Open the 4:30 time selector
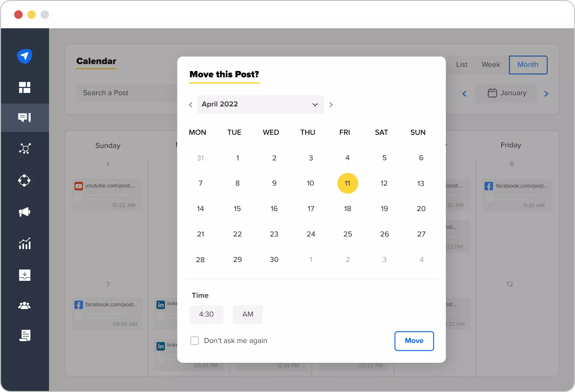Image resolution: width=575 pixels, height=392 pixels. pos(206,314)
